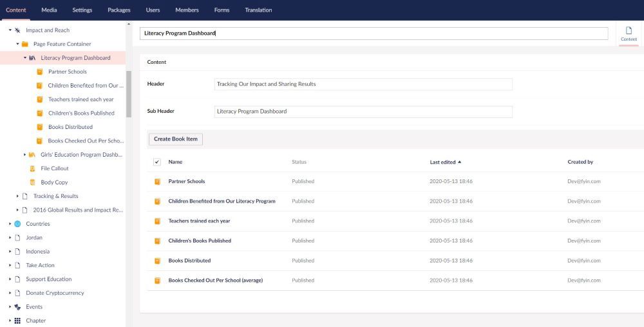
Task: Click the Take Action document icon
Action: pyautogui.click(x=17, y=265)
